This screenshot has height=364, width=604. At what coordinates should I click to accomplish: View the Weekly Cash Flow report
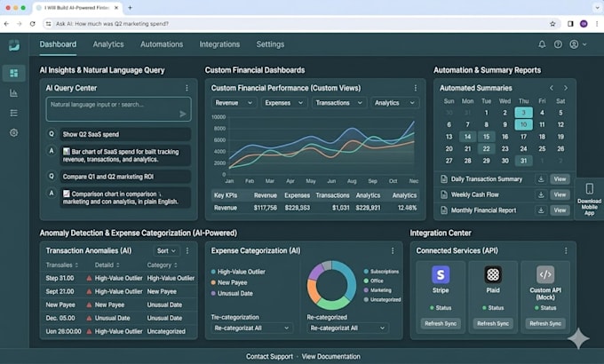[560, 195]
